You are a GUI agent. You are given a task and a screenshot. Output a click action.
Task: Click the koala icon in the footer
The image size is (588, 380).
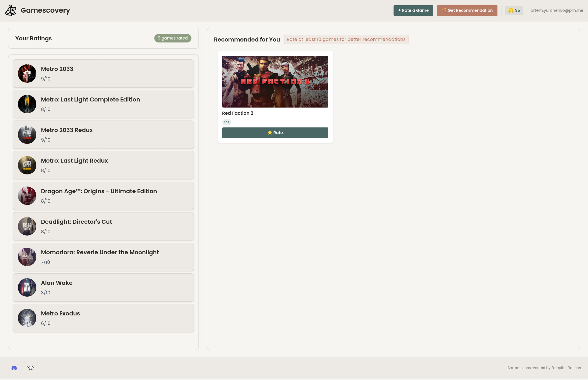pos(31,368)
